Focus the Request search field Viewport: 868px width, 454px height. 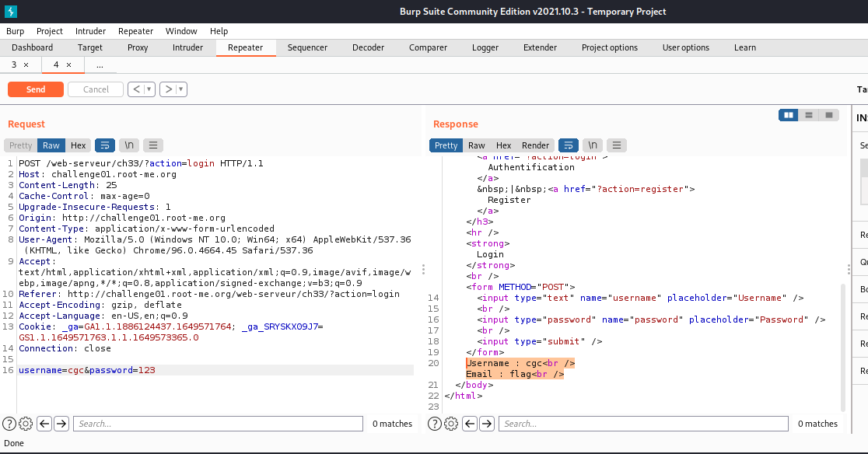tap(218, 424)
